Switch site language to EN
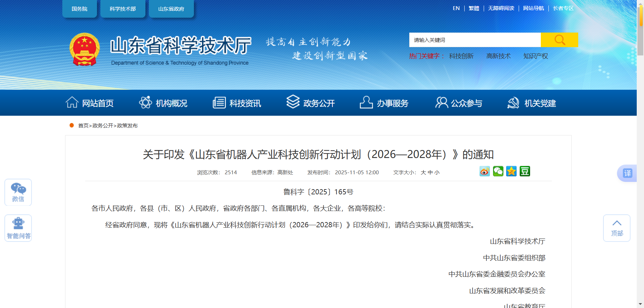Screen dimensions: 644x308 tap(456, 8)
